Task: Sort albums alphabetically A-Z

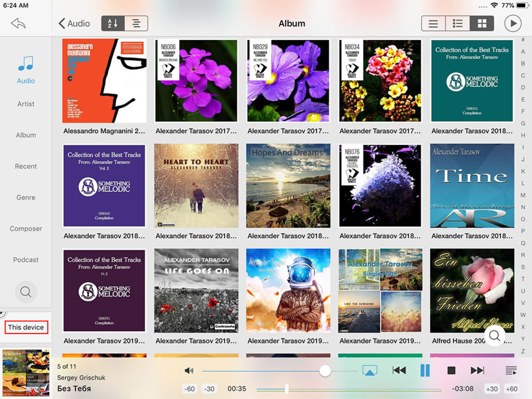Action: pyautogui.click(x=113, y=23)
